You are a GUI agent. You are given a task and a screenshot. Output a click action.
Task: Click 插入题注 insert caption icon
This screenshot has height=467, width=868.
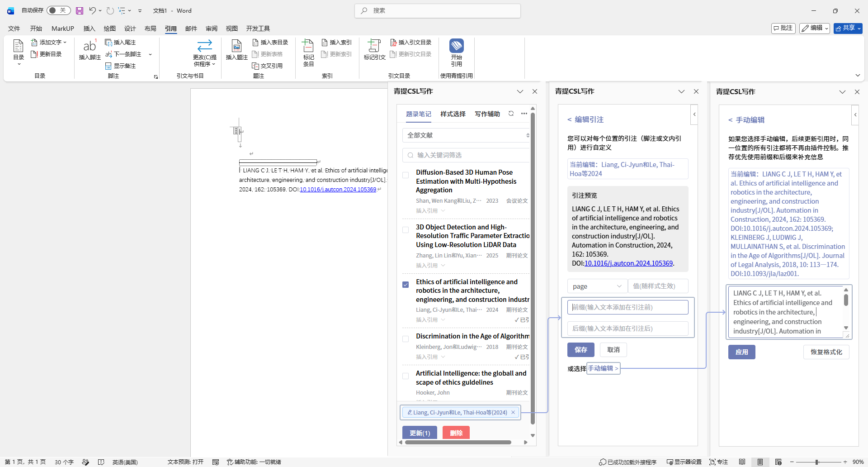pos(236,50)
